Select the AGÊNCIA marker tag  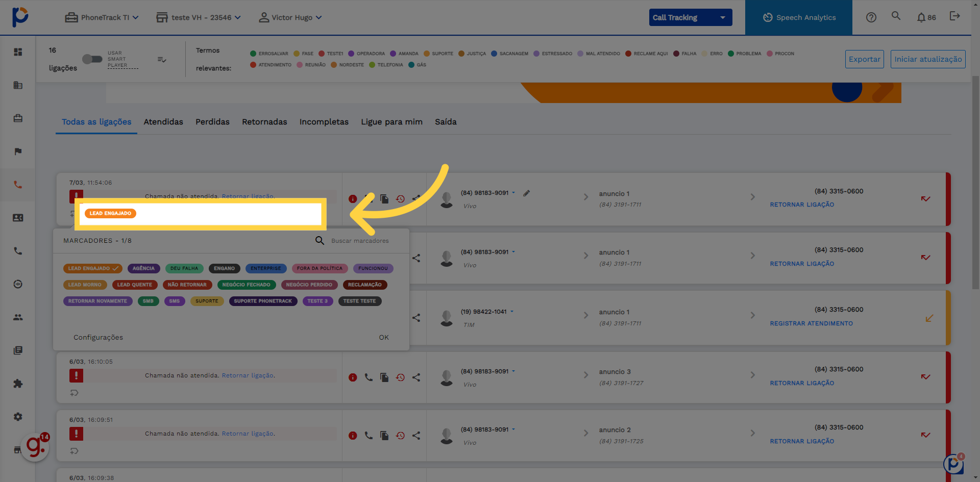[x=143, y=268]
